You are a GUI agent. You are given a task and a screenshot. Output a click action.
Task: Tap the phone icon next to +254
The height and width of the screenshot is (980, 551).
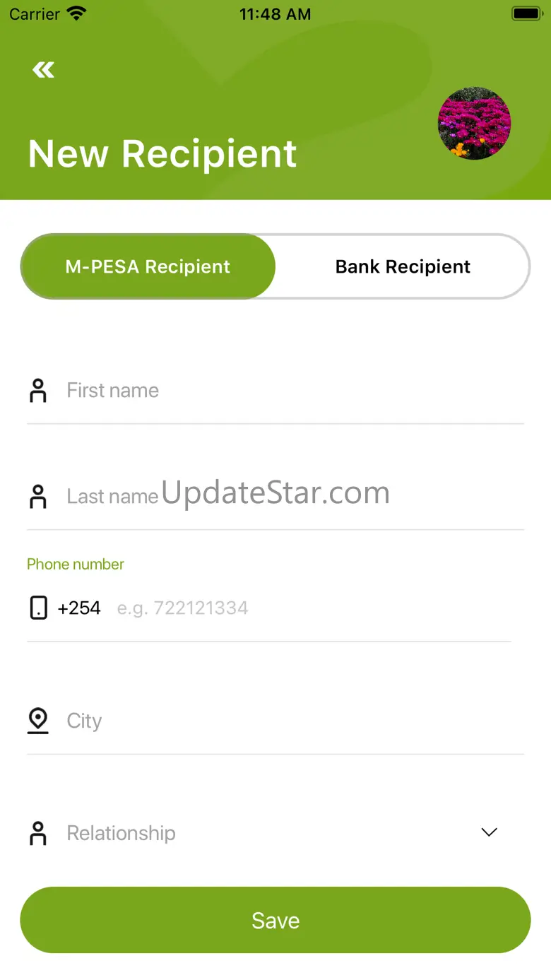(39, 608)
